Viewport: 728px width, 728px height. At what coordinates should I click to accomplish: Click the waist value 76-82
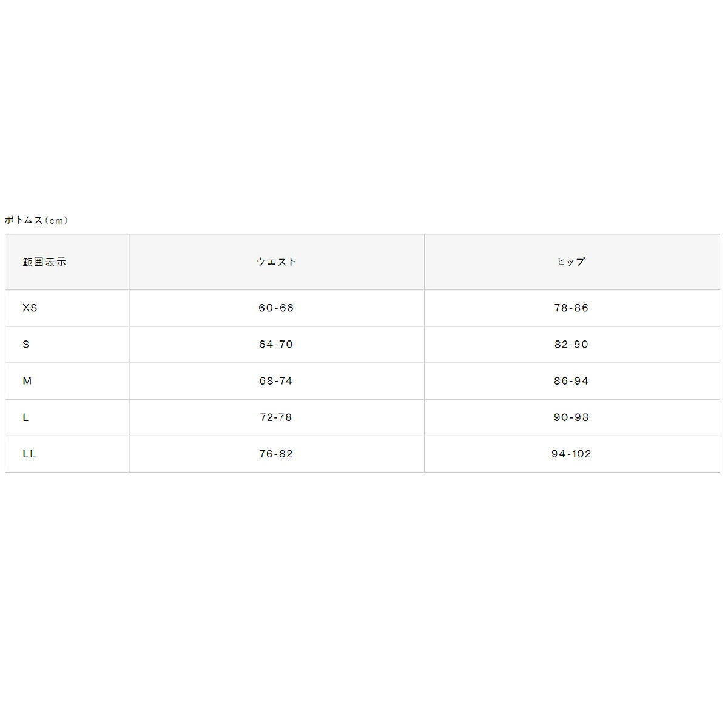point(276,454)
